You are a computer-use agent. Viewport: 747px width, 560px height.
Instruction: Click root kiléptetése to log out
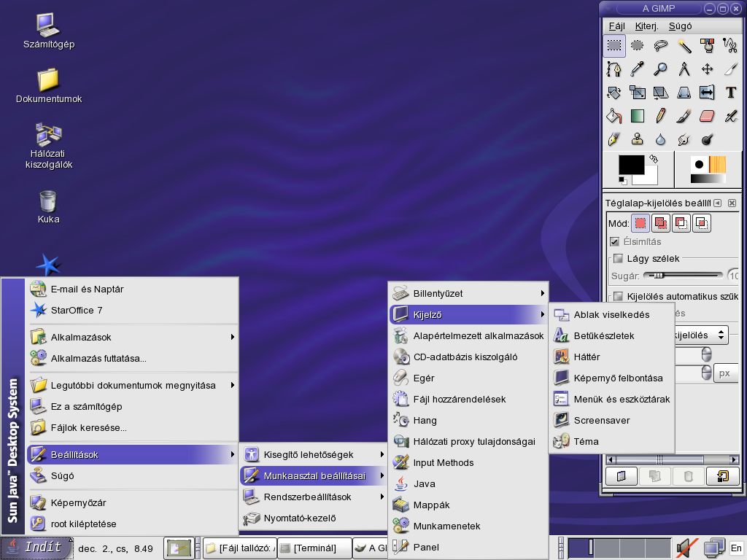click(133, 524)
